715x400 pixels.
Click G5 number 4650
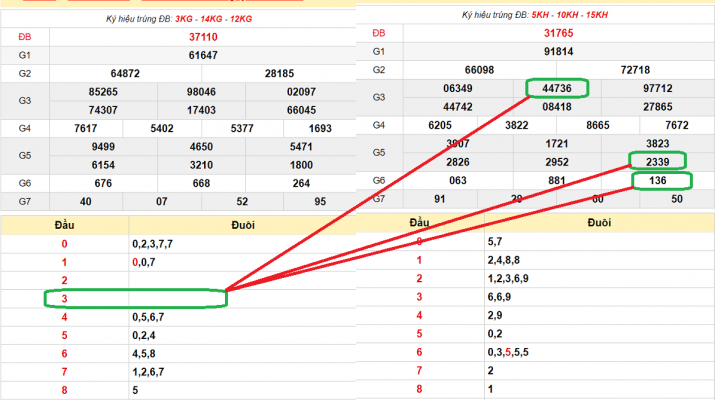tap(201, 146)
